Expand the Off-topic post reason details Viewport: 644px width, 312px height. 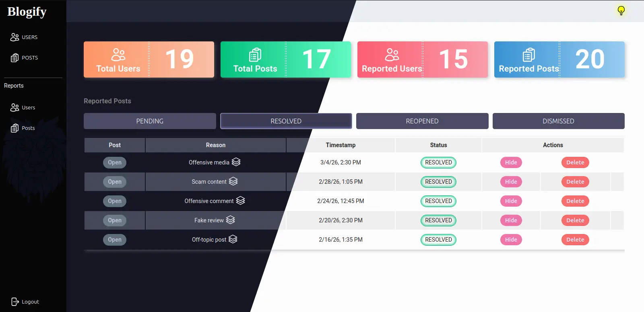click(233, 239)
